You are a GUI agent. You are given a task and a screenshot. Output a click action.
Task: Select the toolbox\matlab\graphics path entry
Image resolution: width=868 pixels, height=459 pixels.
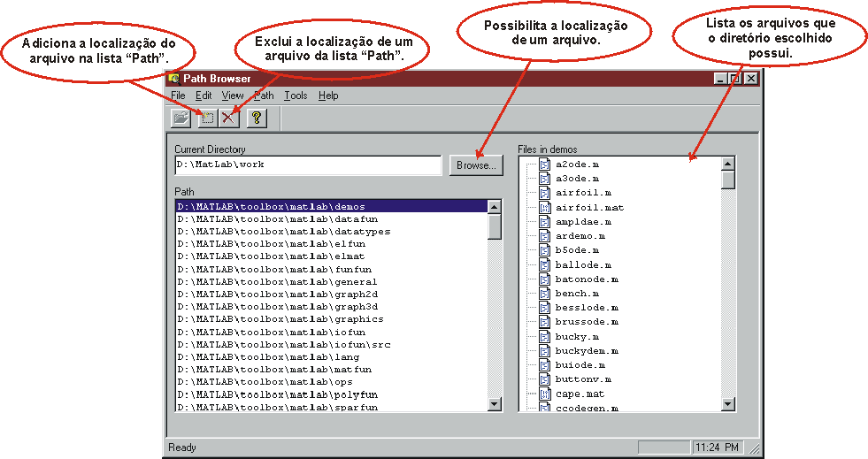pyautogui.click(x=280, y=319)
